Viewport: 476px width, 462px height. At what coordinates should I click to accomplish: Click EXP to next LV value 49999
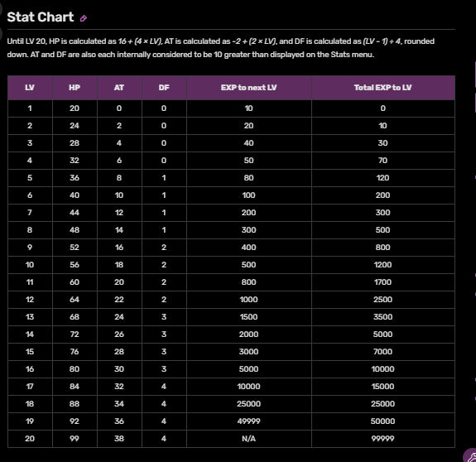tap(248, 421)
